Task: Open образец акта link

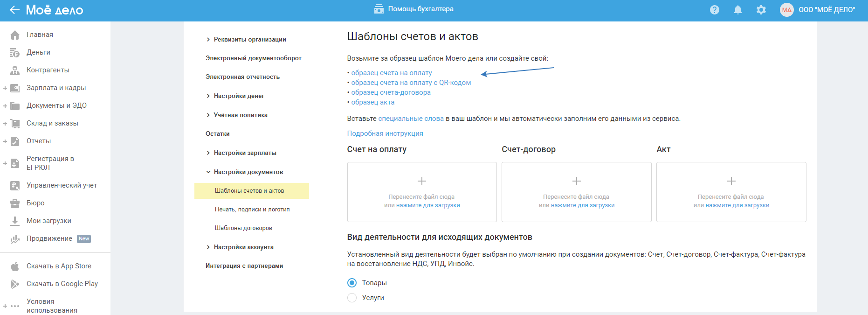Action: 373,102
